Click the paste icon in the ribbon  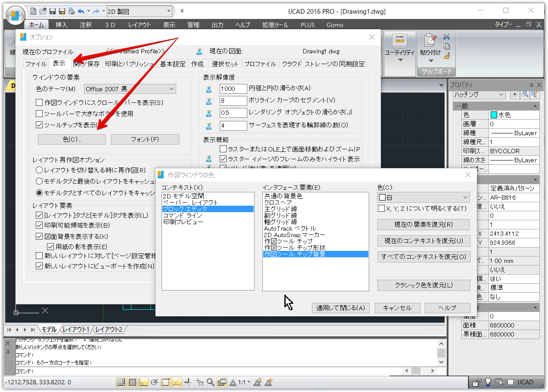pyautogui.click(x=430, y=40)
